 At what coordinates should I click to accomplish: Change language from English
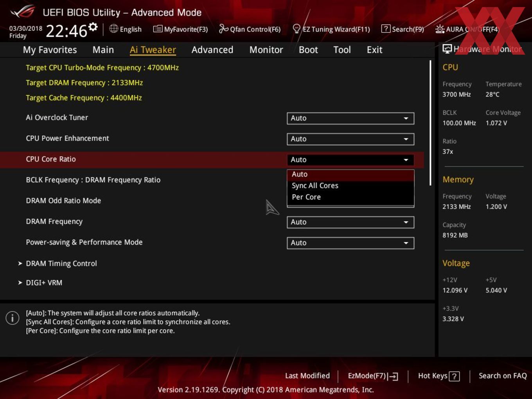click(125, 29)
